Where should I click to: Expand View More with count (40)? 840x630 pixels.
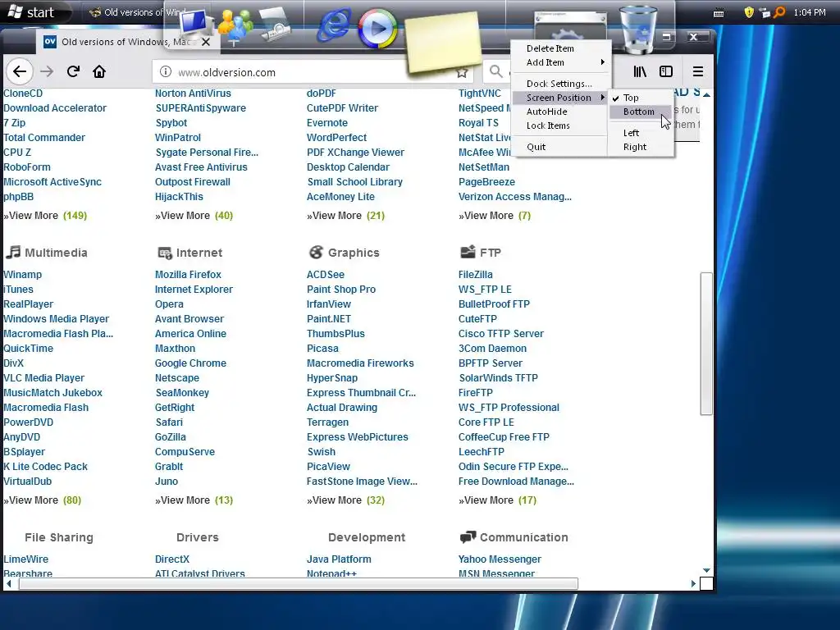point(194,216)
